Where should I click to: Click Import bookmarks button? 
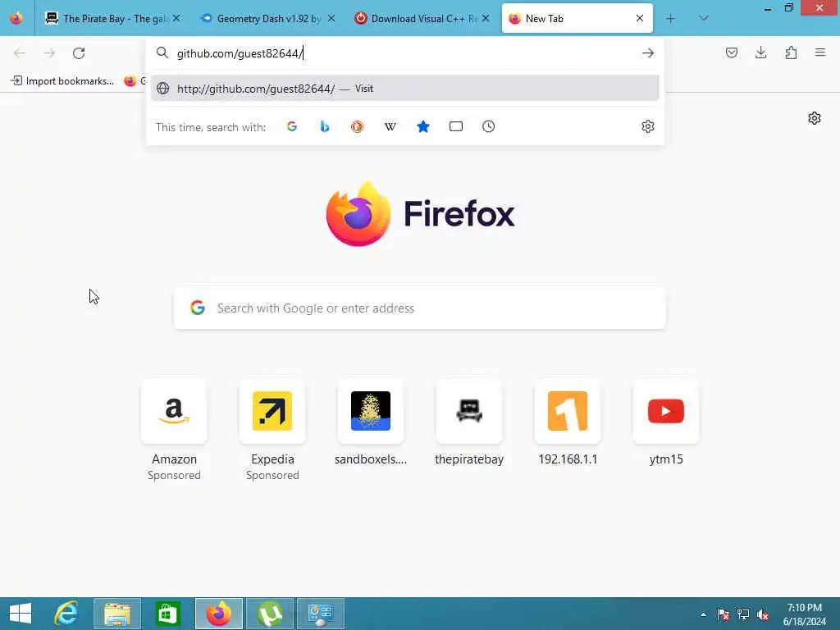[62, 81]
